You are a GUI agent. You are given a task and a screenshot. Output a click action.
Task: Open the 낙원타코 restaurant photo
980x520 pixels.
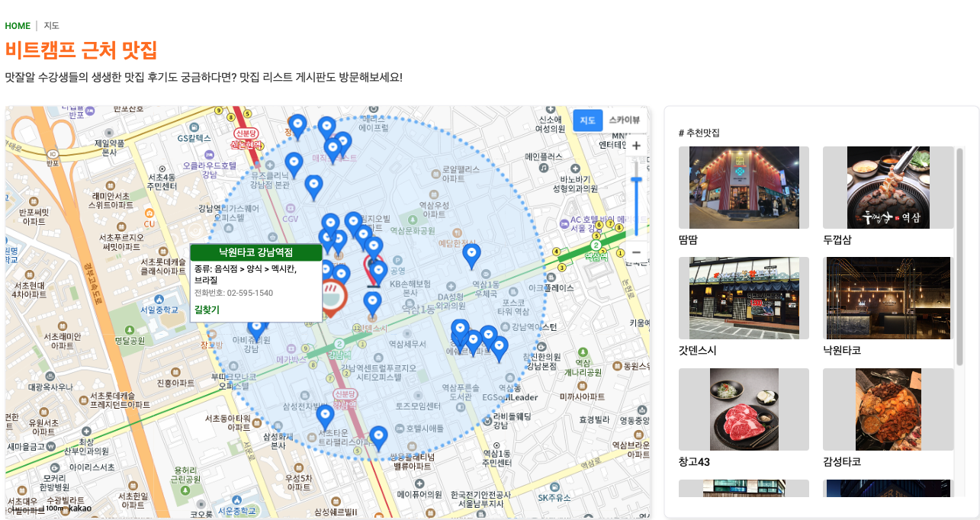pyautogui.click(x=888, y=298)
